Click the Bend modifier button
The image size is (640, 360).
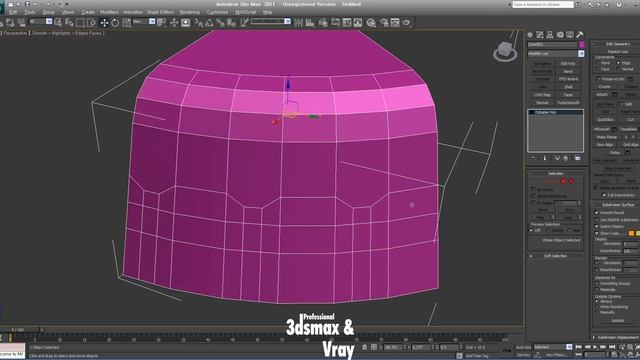click(x=568, y=71)
